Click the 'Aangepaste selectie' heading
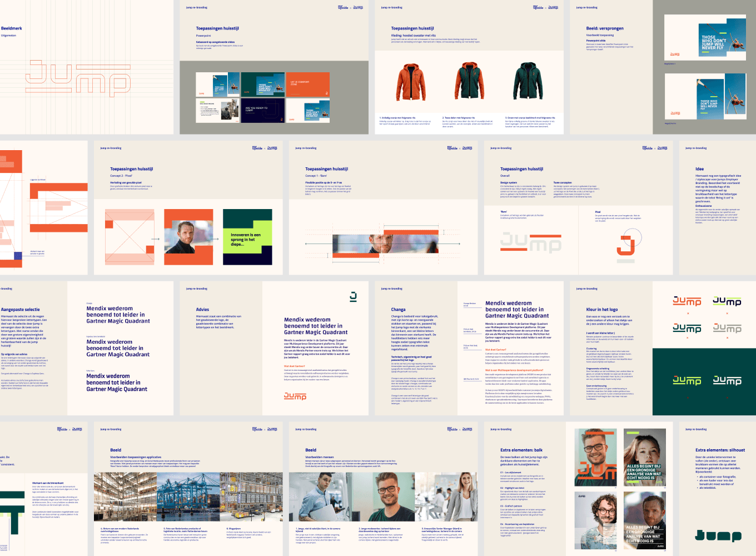The width and height of the screenshot is (756, 556). 21,310
